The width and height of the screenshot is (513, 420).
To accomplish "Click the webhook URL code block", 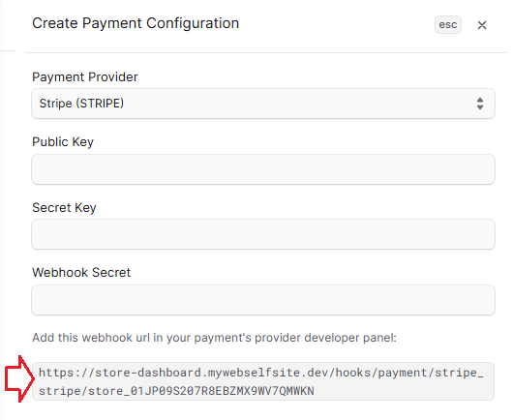I will pyautogui.click(x=263, y=381).
